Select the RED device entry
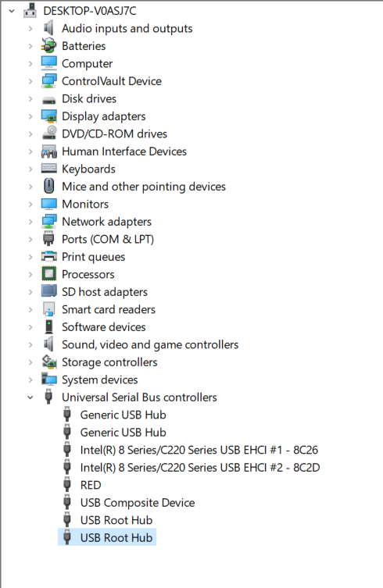383x588 pixels. coord(91,485)
